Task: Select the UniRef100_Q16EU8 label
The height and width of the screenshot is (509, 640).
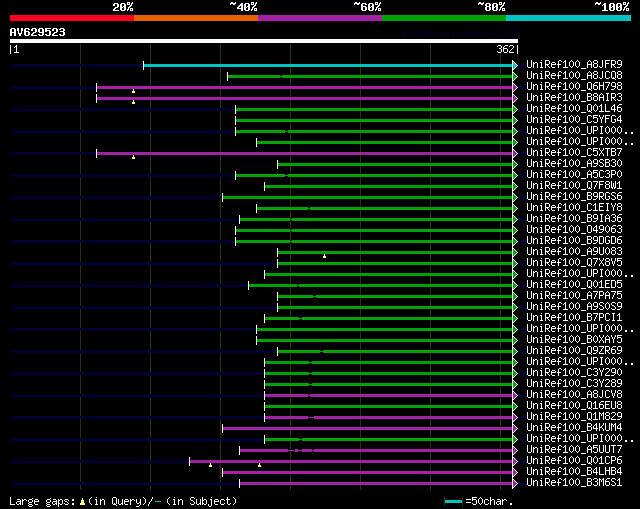Action: [574, 406]
